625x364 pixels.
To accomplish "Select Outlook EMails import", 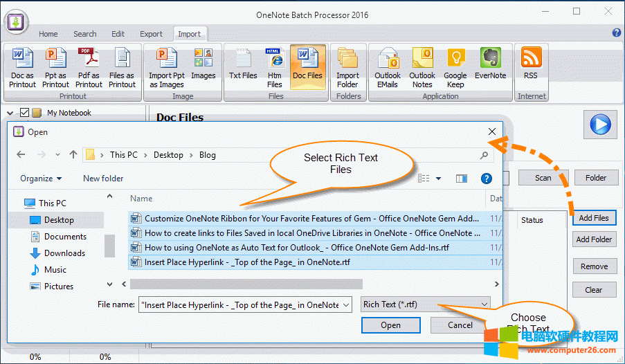I will point(388,67).
